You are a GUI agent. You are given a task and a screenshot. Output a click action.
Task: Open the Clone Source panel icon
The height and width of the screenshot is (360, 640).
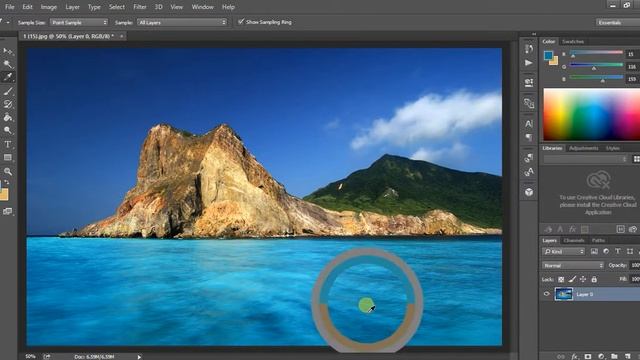tap(529, 103)
